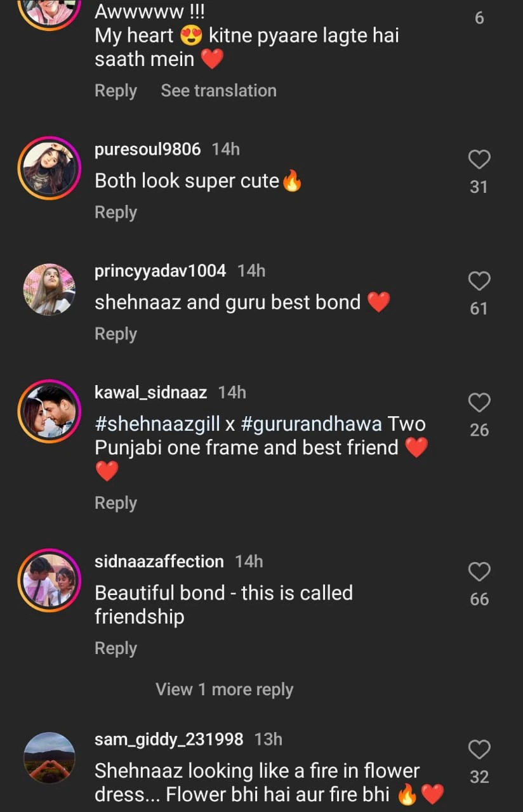Expand "View 1 more reply"

[x=224, y=690]
